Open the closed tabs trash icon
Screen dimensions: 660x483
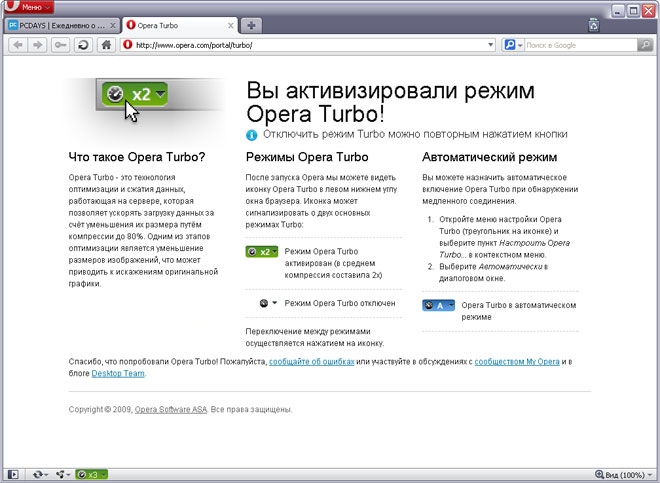[x=593, y=25]
